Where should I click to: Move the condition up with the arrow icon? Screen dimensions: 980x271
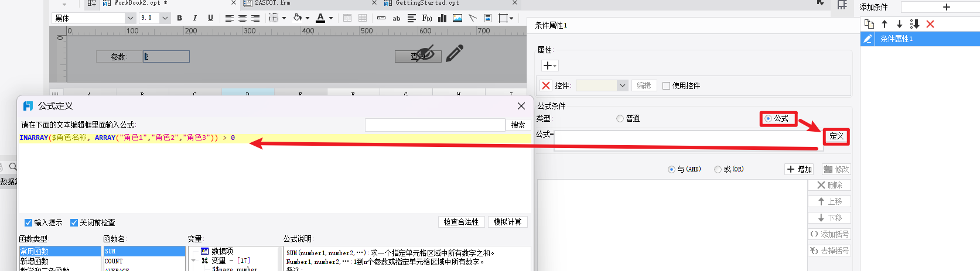coord(885,24)
